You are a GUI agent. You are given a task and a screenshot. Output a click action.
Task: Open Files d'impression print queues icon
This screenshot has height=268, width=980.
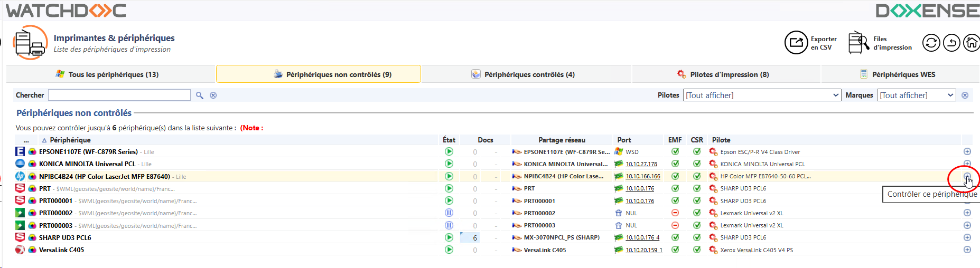(858, 43)
